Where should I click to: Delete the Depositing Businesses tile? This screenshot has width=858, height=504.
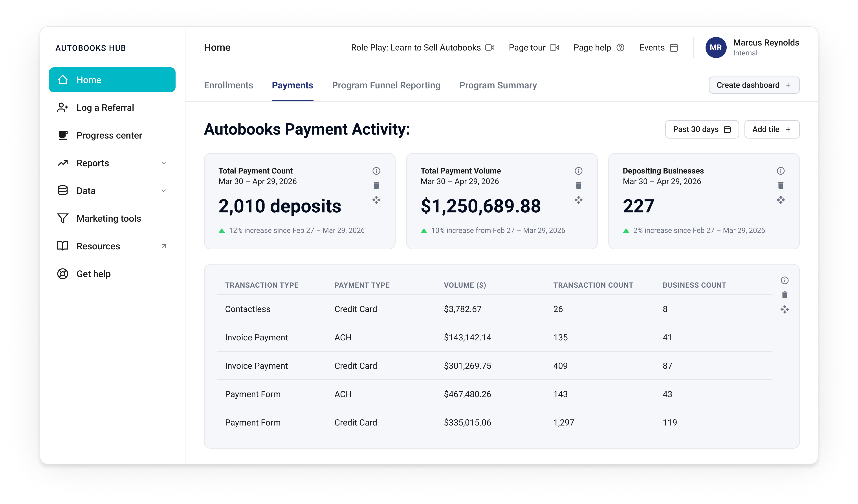point(780,185)
